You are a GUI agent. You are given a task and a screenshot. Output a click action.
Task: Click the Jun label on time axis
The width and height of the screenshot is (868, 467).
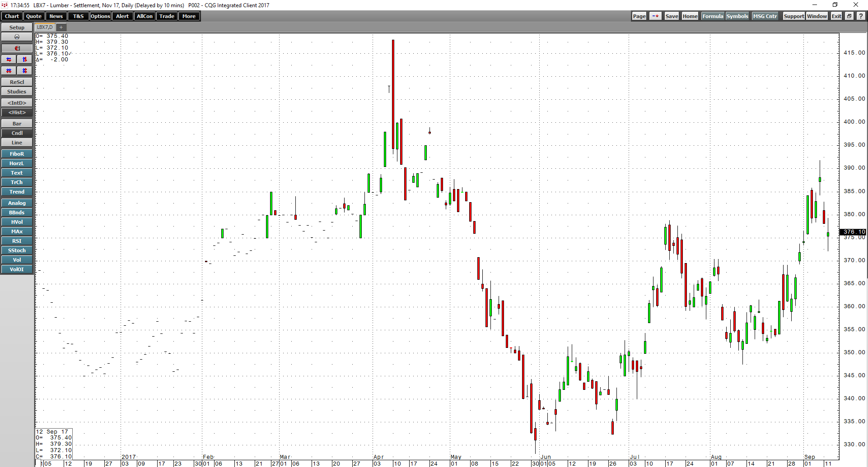coord(546,457)
